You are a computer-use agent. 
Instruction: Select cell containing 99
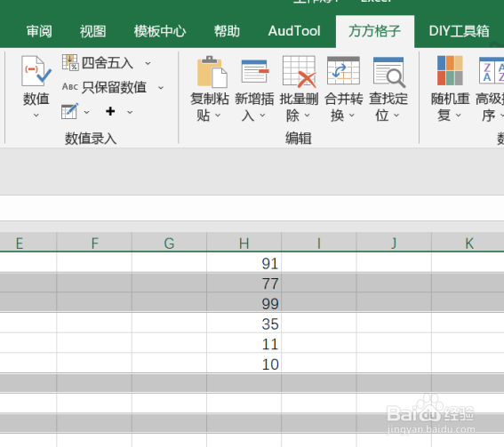pos(244,303)
